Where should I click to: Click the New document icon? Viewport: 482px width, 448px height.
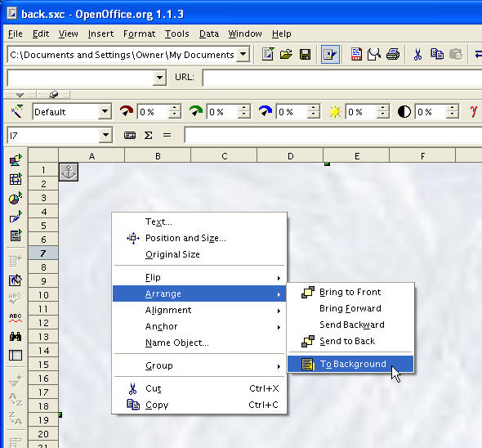click(268, 55)
